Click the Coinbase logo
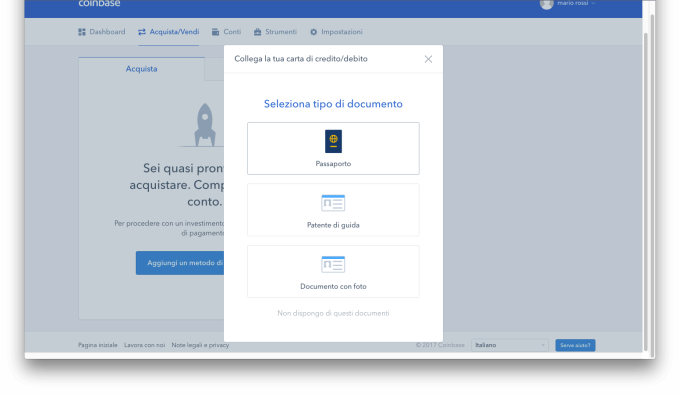The image size is (680, 394). point(99,3)
